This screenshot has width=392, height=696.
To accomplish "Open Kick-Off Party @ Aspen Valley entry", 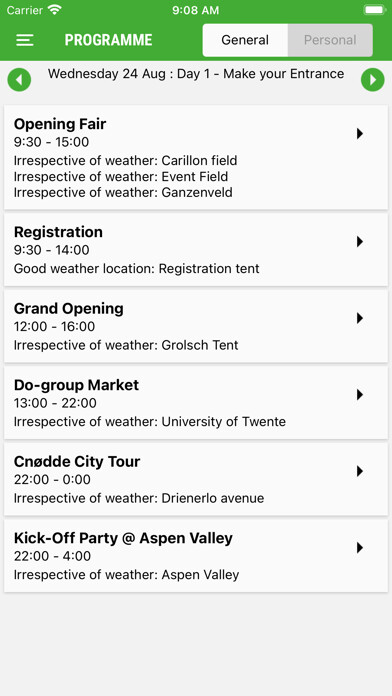I will coord(196,556).
